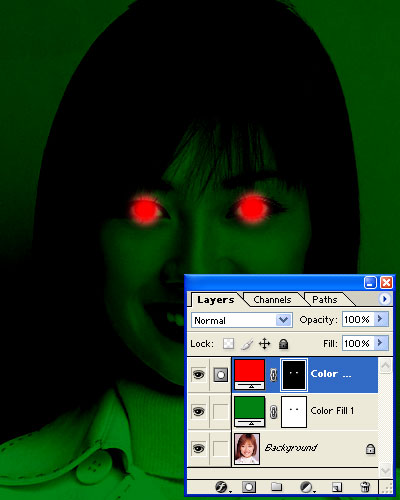400x500 pixels.
Task: Create a new layer icon
Action: coord(337,487)
